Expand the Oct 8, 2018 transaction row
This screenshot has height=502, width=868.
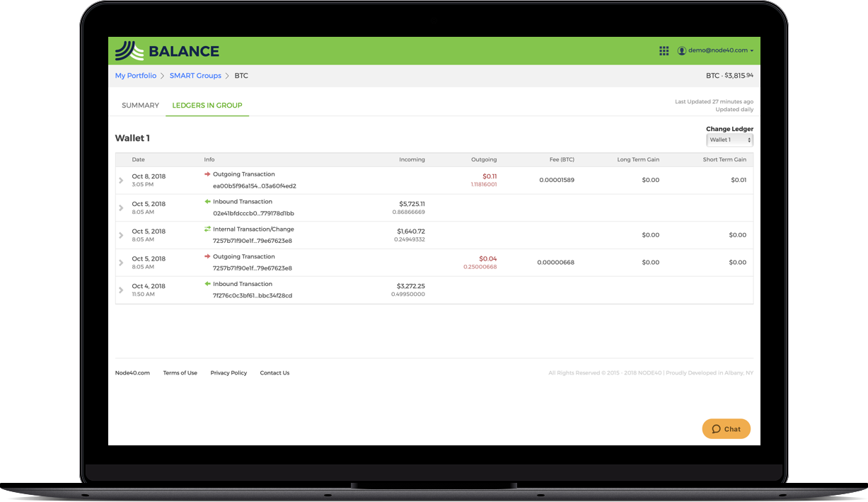click(122, 181)
